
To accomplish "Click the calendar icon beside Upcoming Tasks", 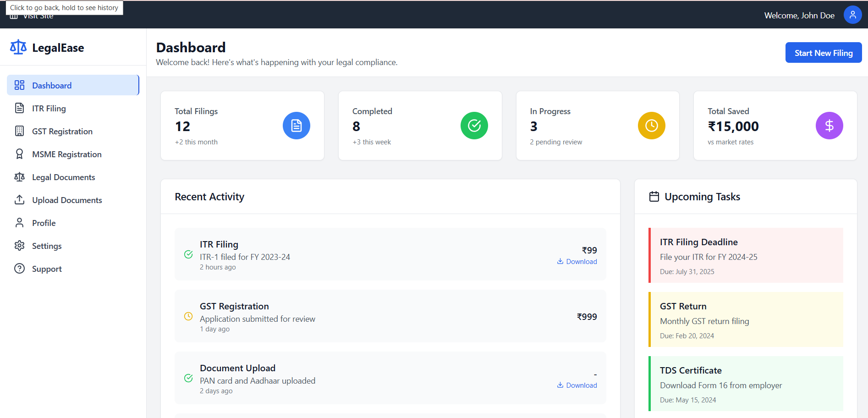I will pos(654,197).
